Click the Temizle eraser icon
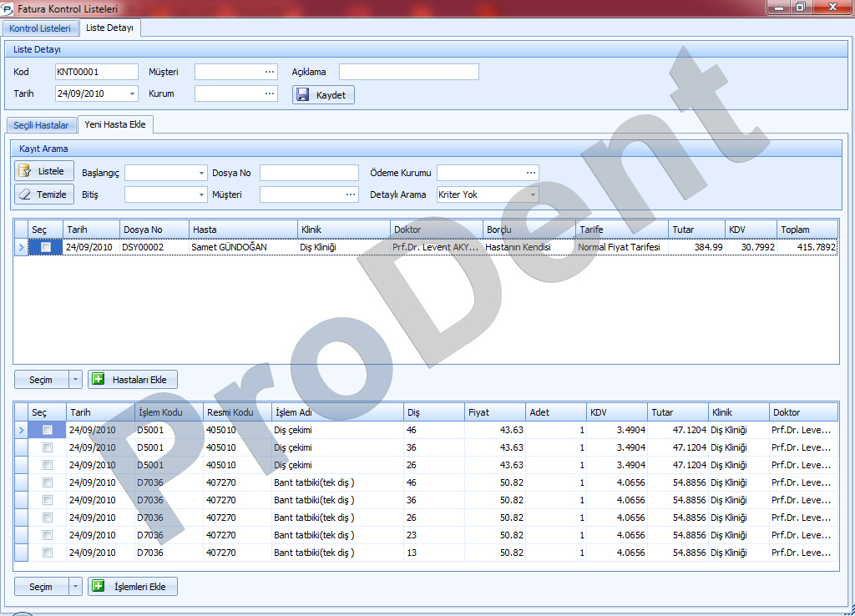This screenshot has width=855, height=616. point(25,194)
